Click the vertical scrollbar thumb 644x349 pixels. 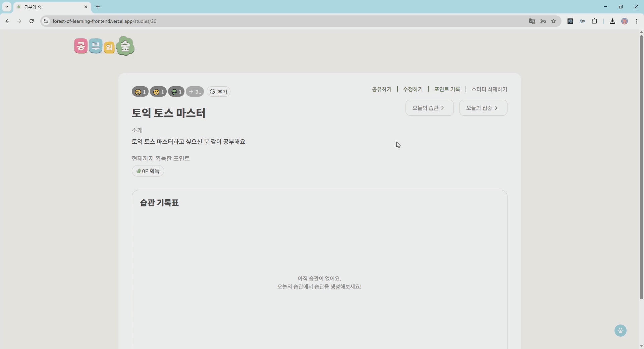click(641, 167)
